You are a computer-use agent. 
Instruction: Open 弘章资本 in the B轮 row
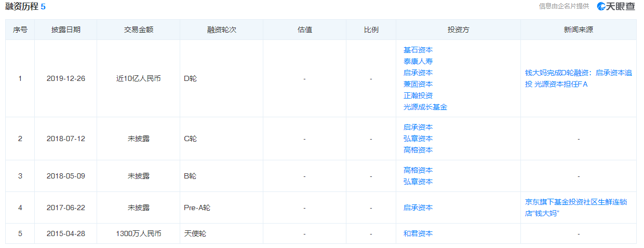[x=418, y=182]
